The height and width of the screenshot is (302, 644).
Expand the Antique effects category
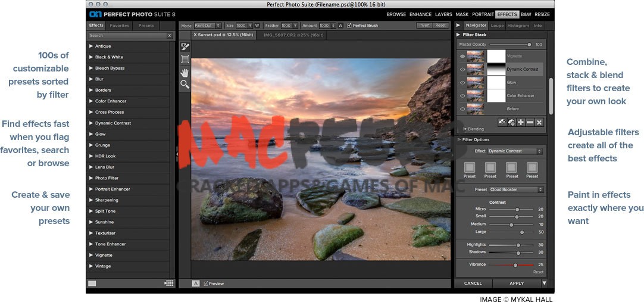pyautogui.click(x=91, y=46)
